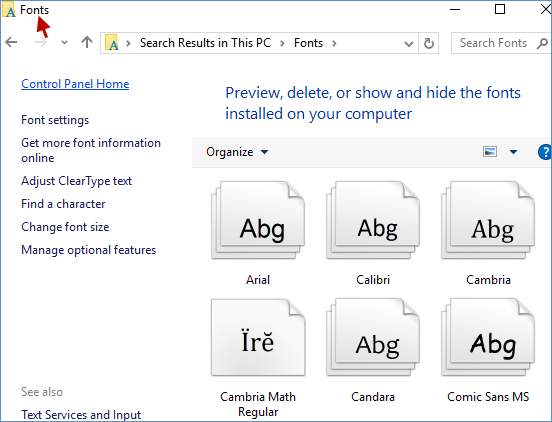Open the help question mark button
This screenshot has height=422, width=552.
coord(545,152)
